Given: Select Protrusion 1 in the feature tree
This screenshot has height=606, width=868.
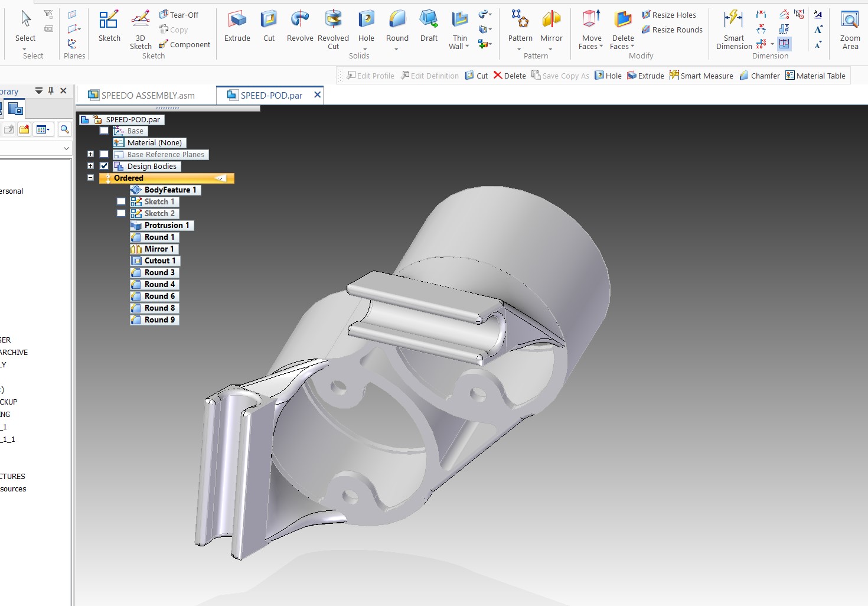Looking at the screenshot, I should pos(167,225).
